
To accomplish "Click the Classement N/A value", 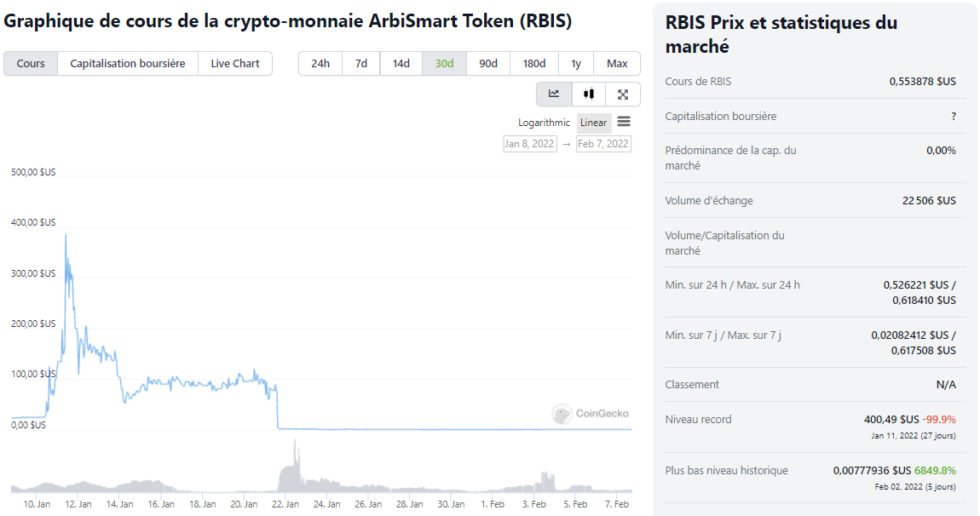I will 946,385.
